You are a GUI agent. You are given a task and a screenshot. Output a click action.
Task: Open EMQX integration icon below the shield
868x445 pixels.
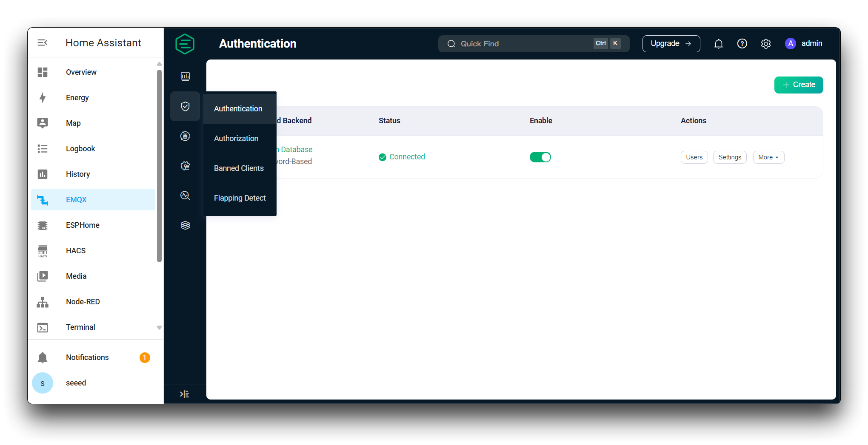[x=185, y=136]
